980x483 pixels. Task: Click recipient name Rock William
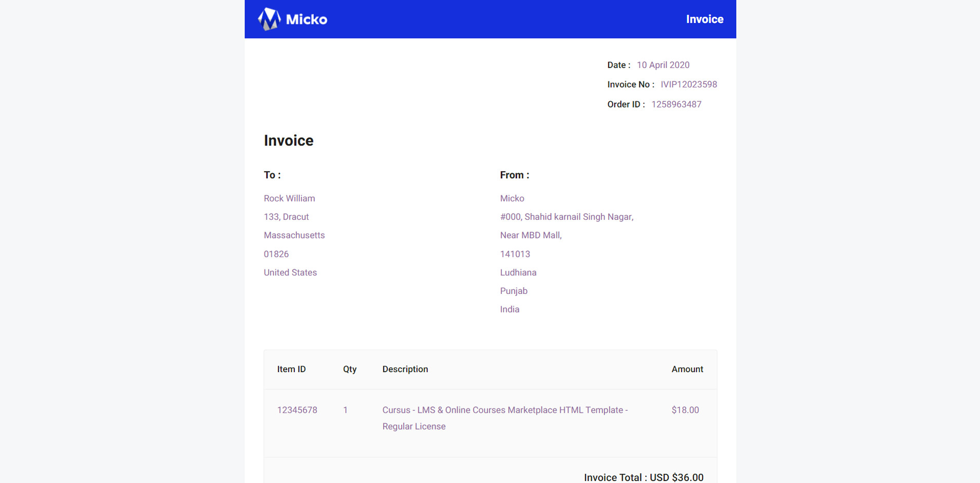point(289,199)
